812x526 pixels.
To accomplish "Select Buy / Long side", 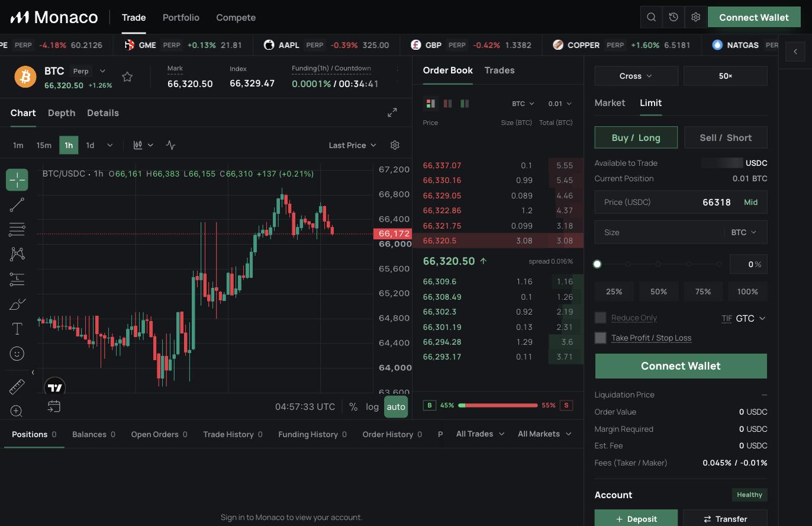I will 636,137.
